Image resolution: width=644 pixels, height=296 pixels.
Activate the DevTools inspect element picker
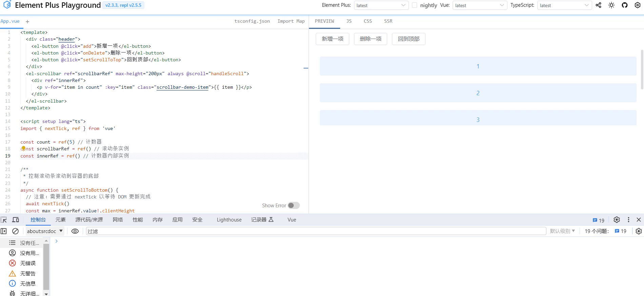[x=4, y=220]
